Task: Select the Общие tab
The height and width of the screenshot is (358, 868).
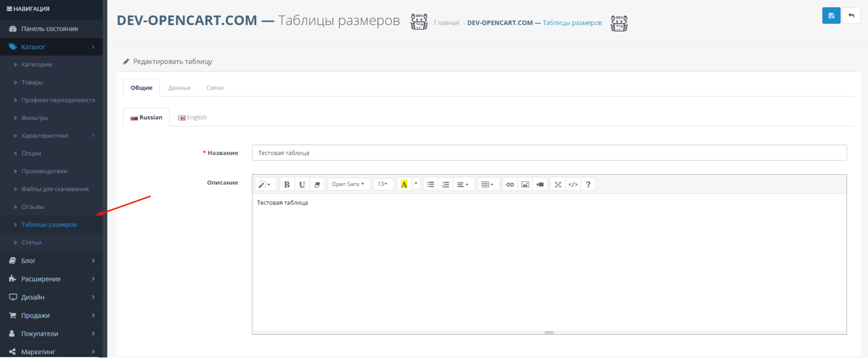Action: click(142, 88)
